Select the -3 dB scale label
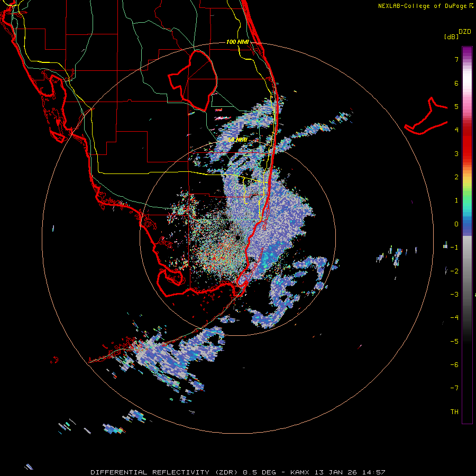 (x=454, y=295)
